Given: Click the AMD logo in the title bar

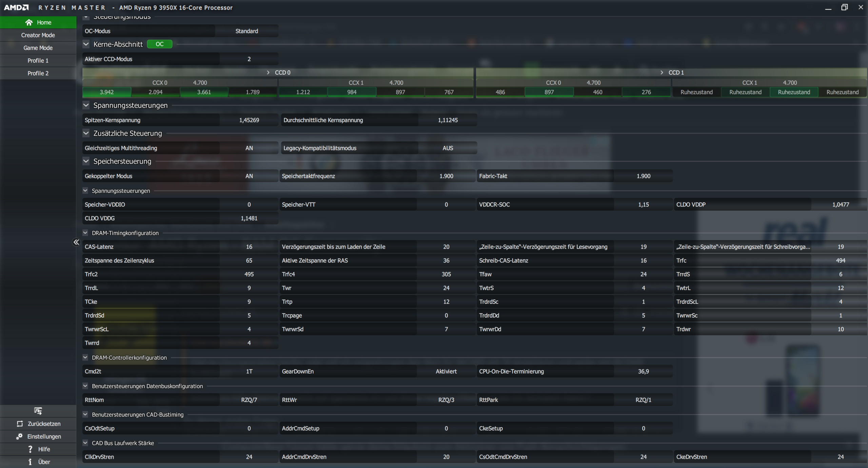Looking at the screenshot, I should point(16,7).
